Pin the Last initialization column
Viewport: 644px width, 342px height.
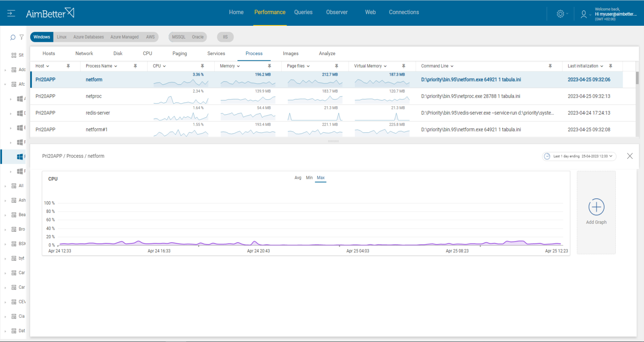tap(611, 66)
